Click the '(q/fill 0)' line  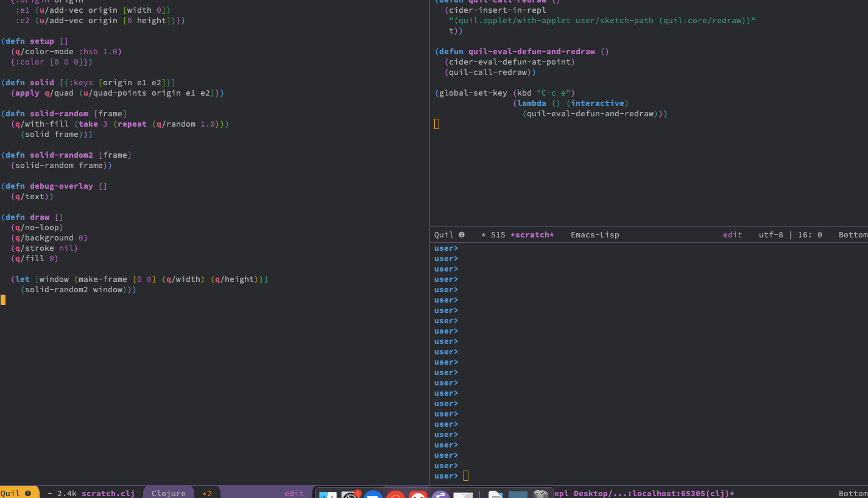[x=34, y=258]
